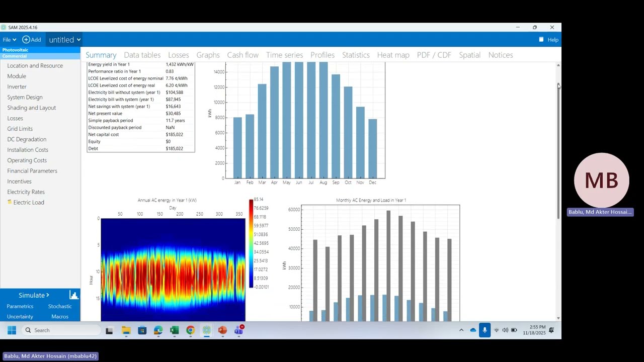Switch to the Spatial tab

coord(469,55)
